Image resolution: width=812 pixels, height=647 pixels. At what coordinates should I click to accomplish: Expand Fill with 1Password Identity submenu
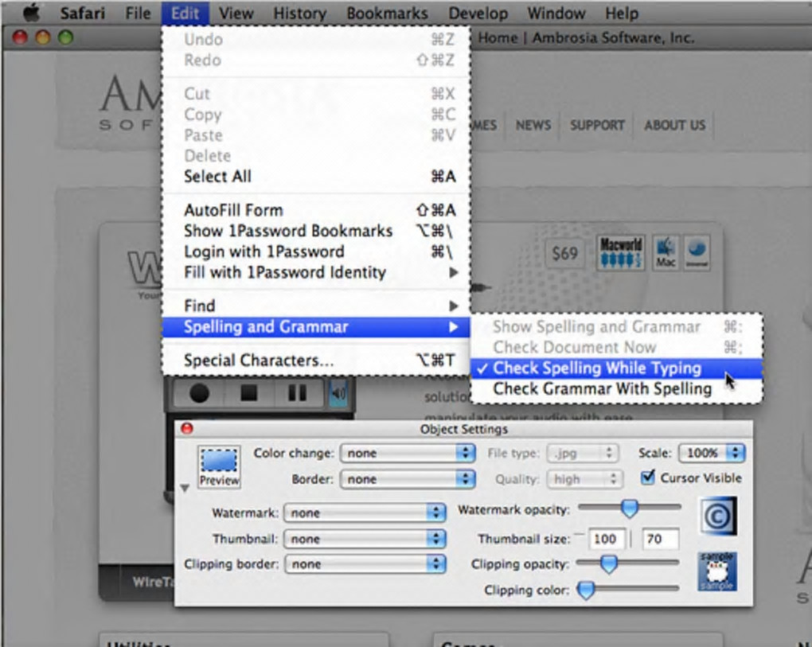pos(316,272)
